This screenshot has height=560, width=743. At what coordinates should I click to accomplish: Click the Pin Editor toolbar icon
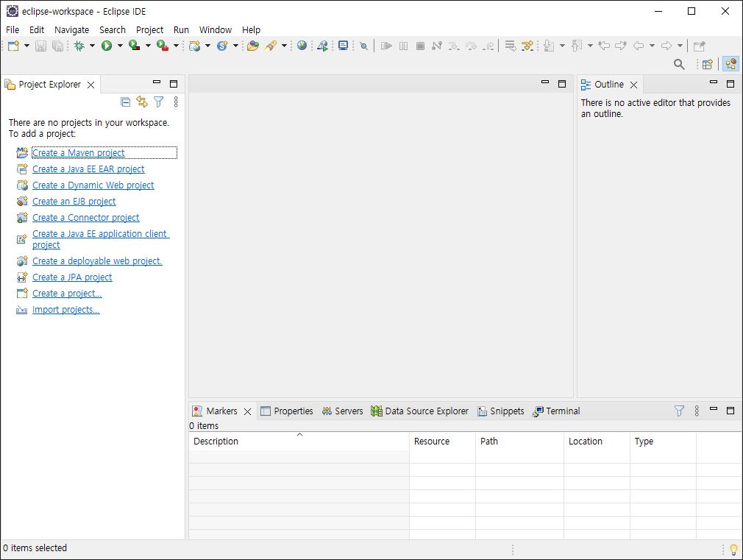pos(700,46)
